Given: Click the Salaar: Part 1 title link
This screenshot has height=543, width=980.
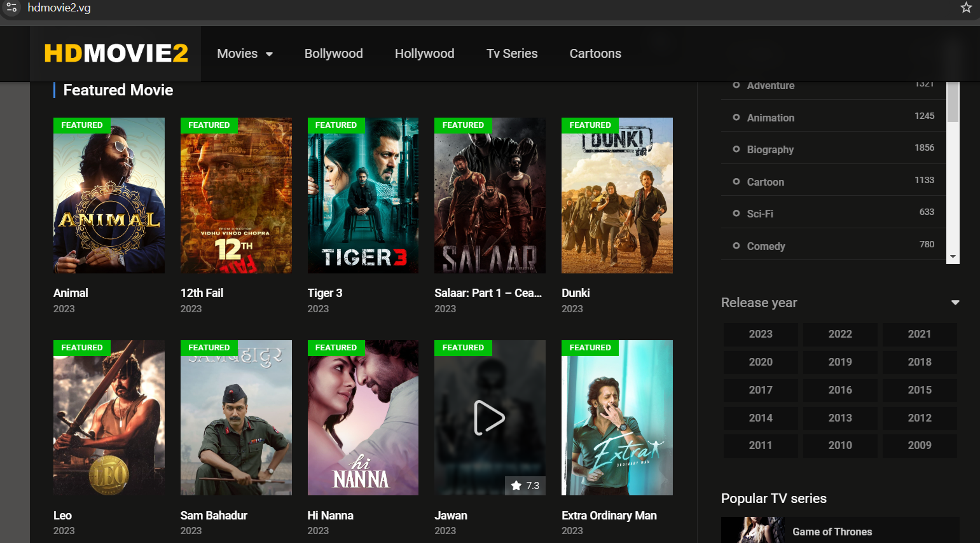Looking at the screenshot, I should (488, 293).
